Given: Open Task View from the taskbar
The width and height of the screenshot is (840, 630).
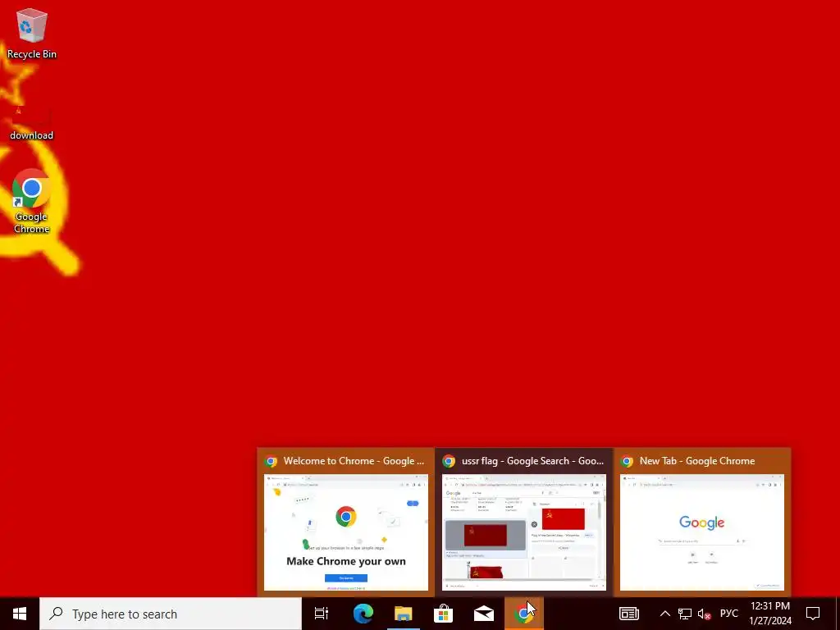Looking at the screenshot, I should [322, 614].
